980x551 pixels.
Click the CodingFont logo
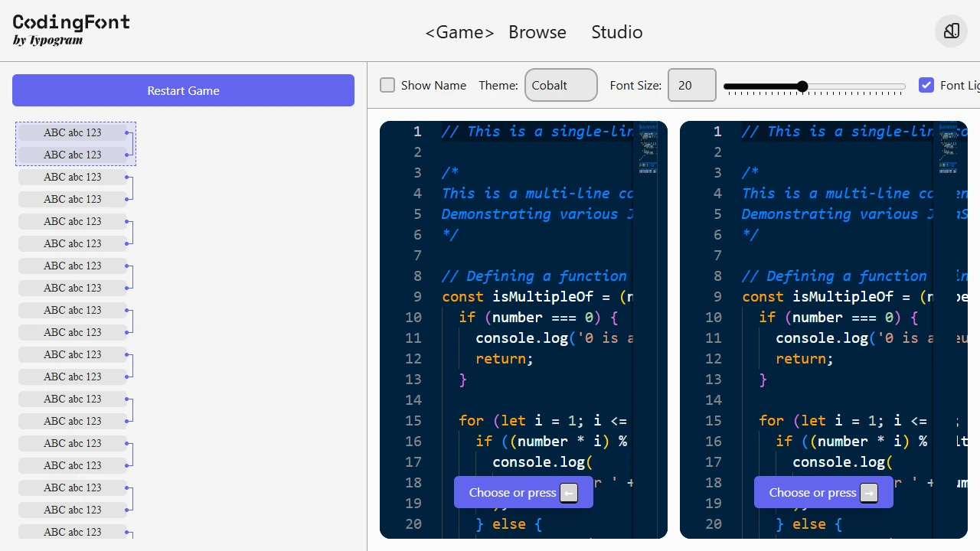(70, 23)
